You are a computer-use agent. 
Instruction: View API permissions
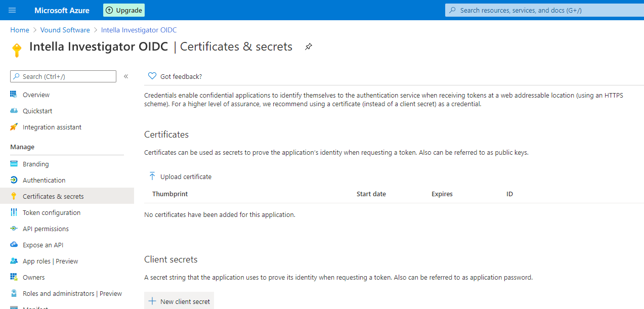coord(45,229)
